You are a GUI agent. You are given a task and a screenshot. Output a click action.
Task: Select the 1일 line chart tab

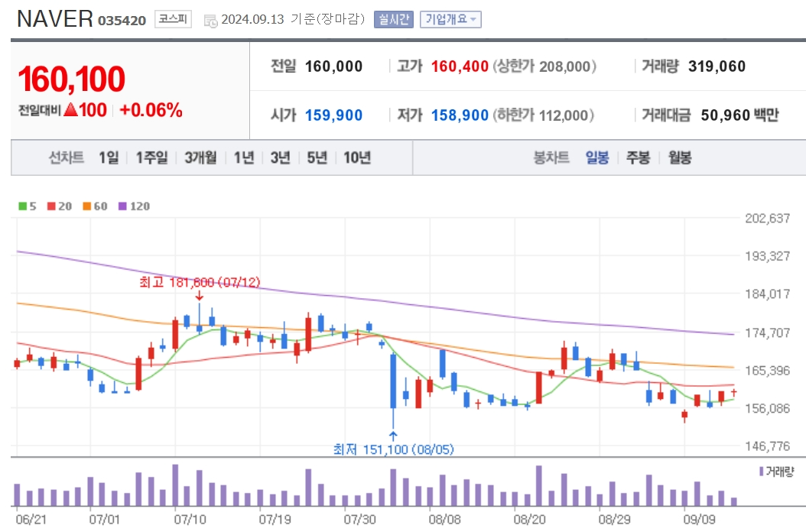click(109, 157)
